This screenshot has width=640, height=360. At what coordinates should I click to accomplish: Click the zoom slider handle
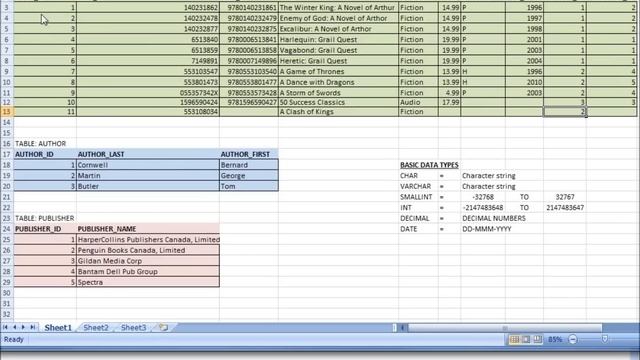pos(605,339)
